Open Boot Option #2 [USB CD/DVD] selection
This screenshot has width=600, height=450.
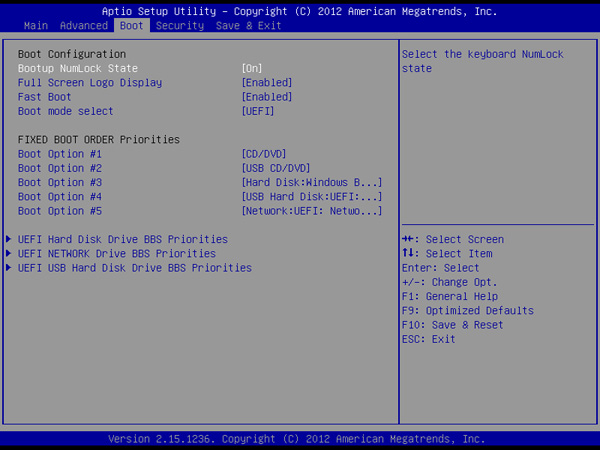click(276, 169)
